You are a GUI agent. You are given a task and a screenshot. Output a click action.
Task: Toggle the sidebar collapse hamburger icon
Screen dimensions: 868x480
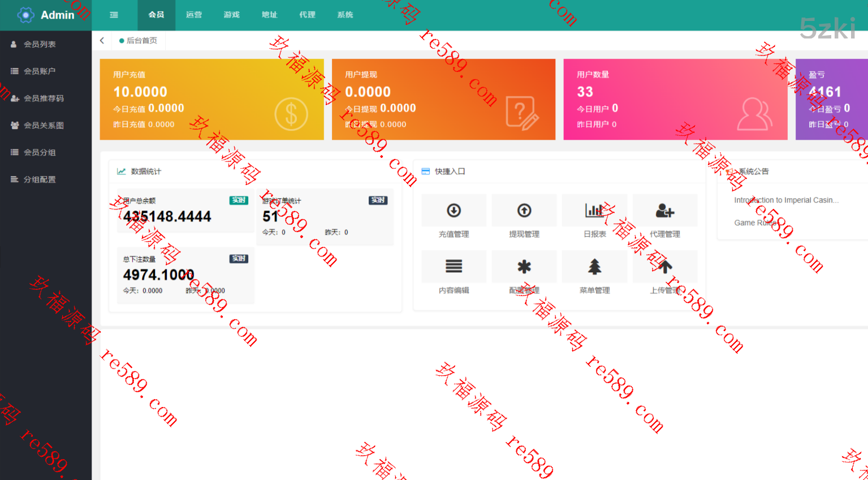pos(114,15)
